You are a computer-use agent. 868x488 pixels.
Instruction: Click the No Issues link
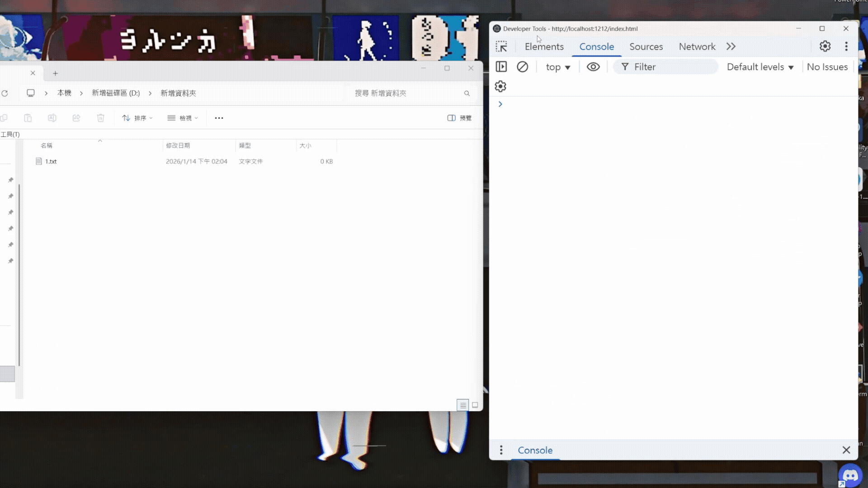827,66
